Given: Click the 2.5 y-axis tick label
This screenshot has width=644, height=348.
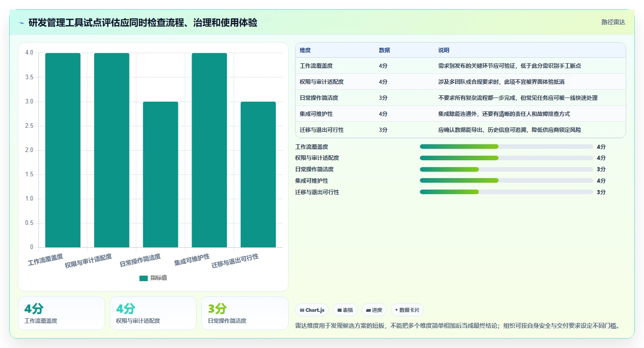Looking at the screenshot, I should pyautogui.click(x=29, y=126).
